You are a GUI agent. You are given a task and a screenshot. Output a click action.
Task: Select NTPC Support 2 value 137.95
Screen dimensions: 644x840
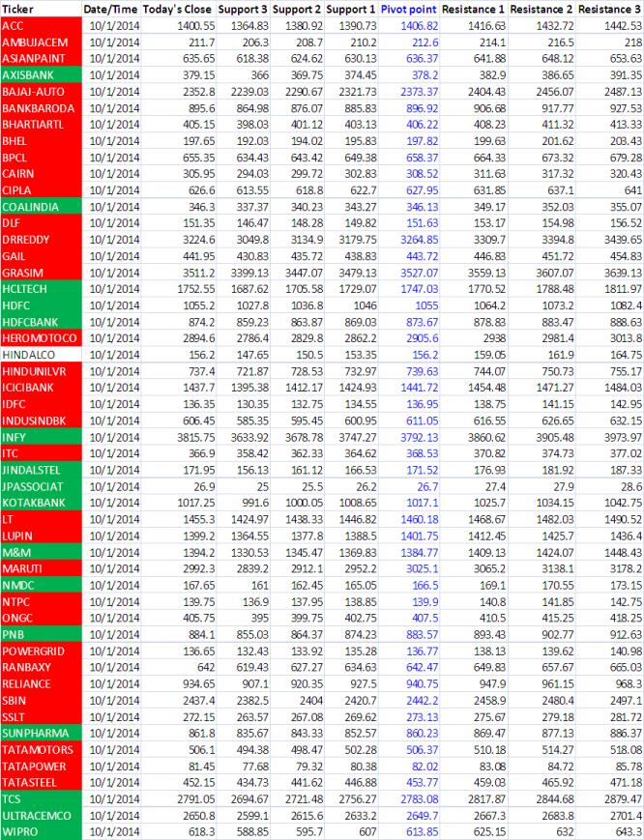307,601
